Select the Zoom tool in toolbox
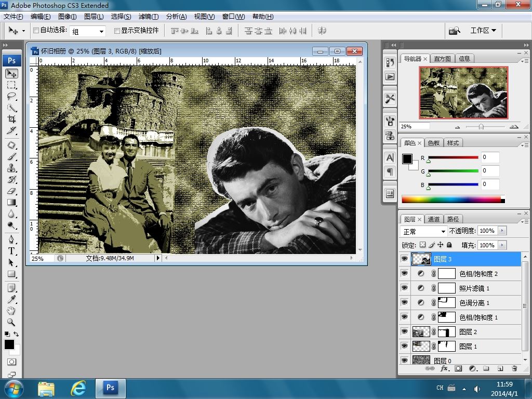532x399 pixels. 11,322
